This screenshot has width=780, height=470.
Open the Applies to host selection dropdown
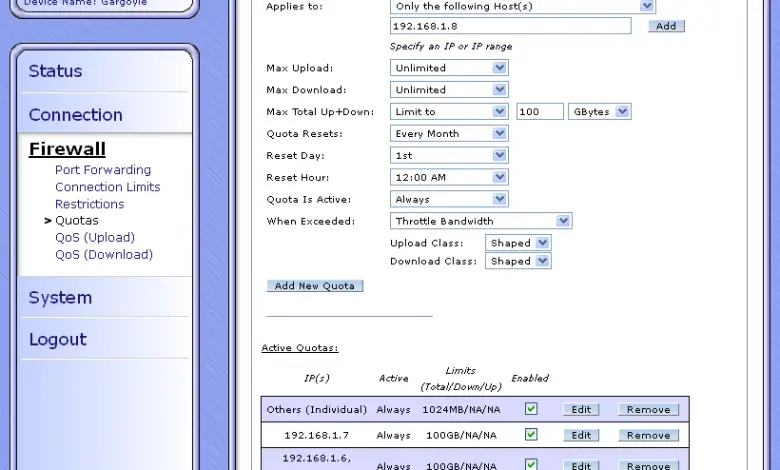click(523, 6)
